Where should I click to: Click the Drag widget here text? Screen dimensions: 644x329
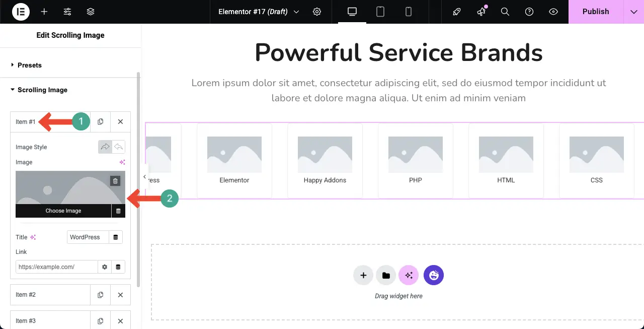click(398, 296)
